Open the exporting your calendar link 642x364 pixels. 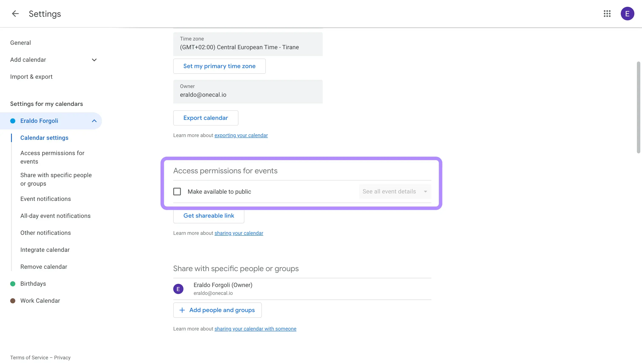(x=241, y=135)
